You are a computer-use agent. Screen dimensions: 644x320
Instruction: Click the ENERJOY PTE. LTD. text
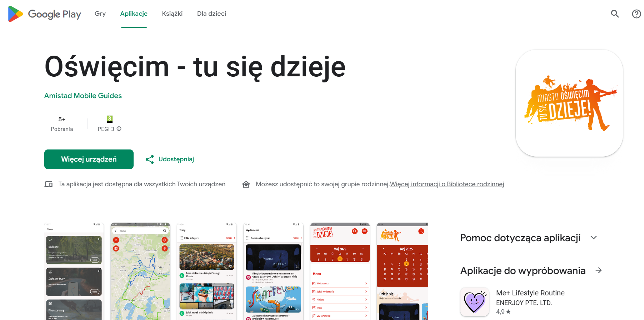pos(524,303)
